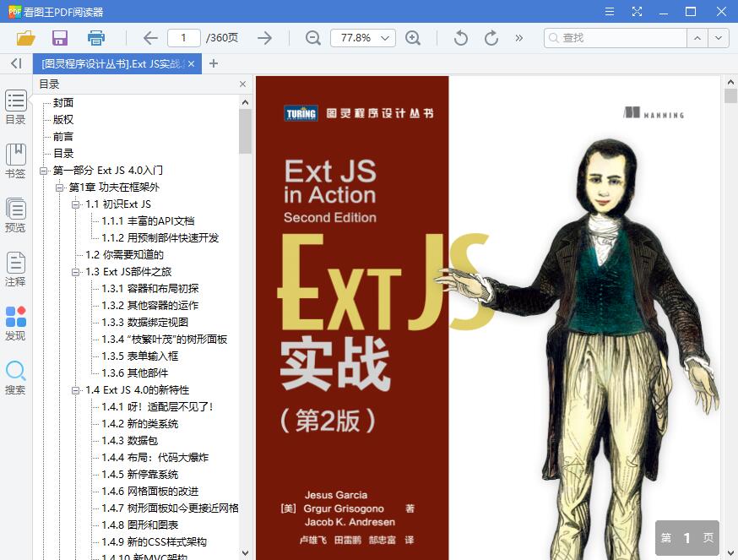Go to 1.4.9 新的CSS样式架构

coord(154,542)
